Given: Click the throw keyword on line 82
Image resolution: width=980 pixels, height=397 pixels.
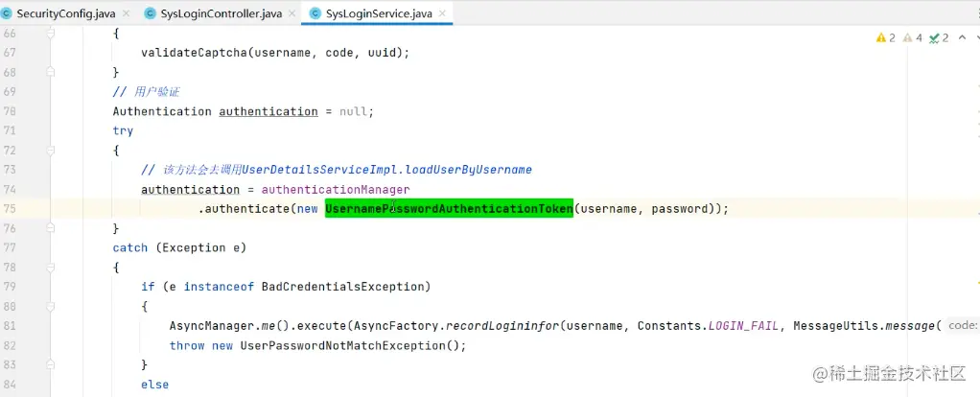Looking at the screenshot, I should [187, 346].
